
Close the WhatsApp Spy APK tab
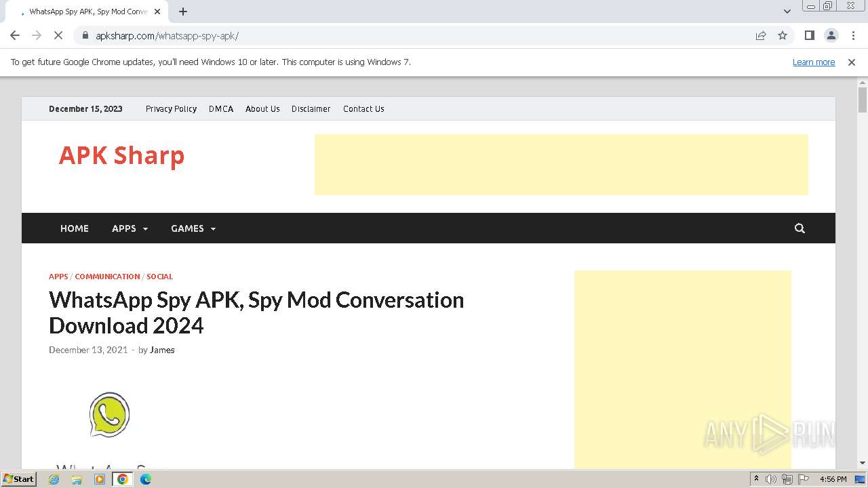(x=157, y=12)
